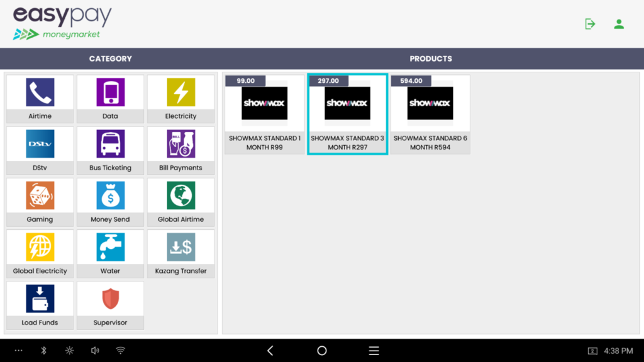Viewport: 644px width, 362px height.
Task: Open the Supervisor category
Action: [111, 306]
